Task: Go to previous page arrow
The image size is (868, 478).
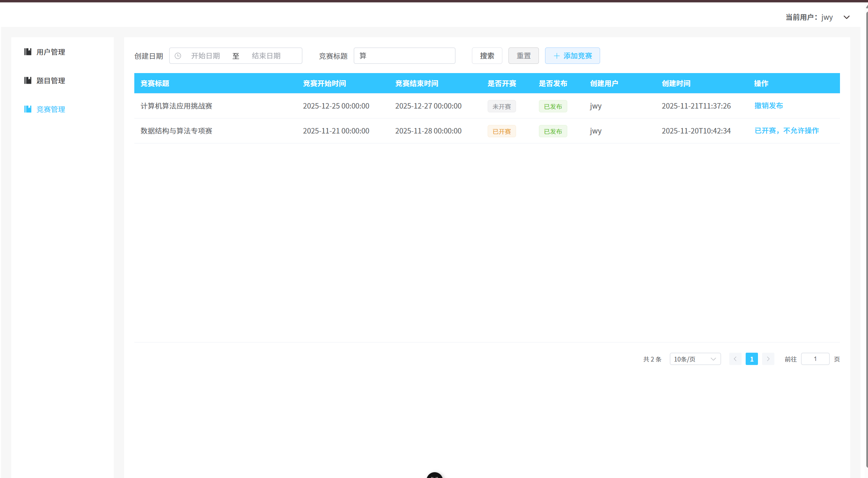Action: click(x=735, y=359)
